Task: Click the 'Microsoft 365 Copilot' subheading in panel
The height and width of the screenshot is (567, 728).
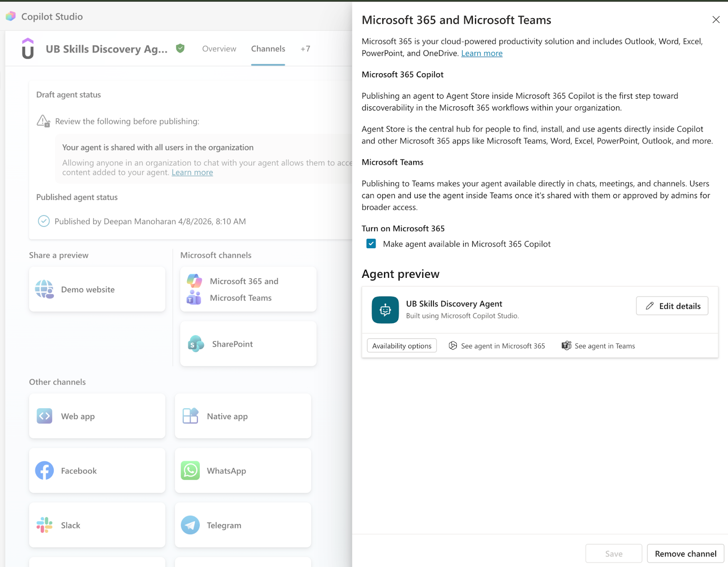Action: tap(403, 75)
